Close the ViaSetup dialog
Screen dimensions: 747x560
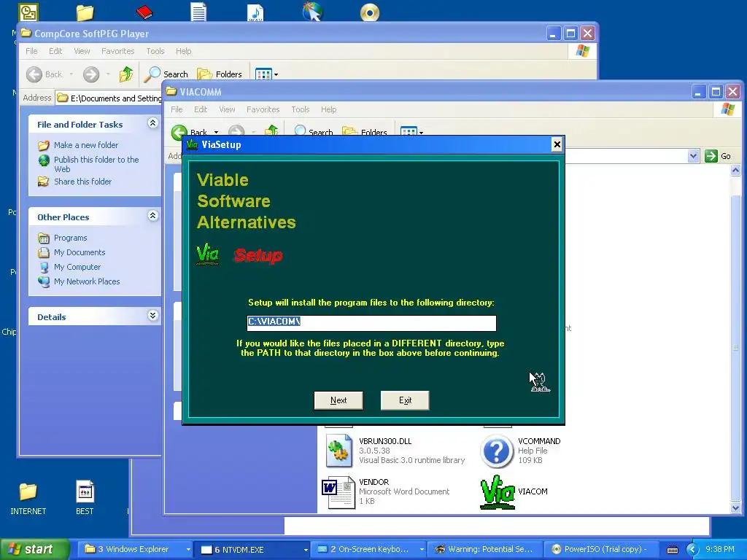tap(557, 144)
